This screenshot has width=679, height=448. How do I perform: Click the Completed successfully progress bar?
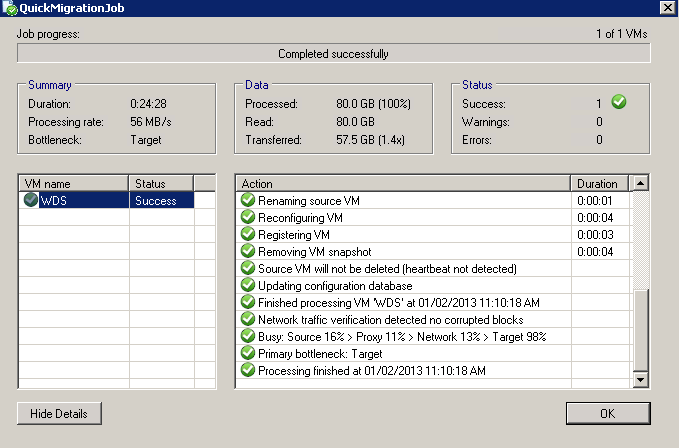click(334, 54)
